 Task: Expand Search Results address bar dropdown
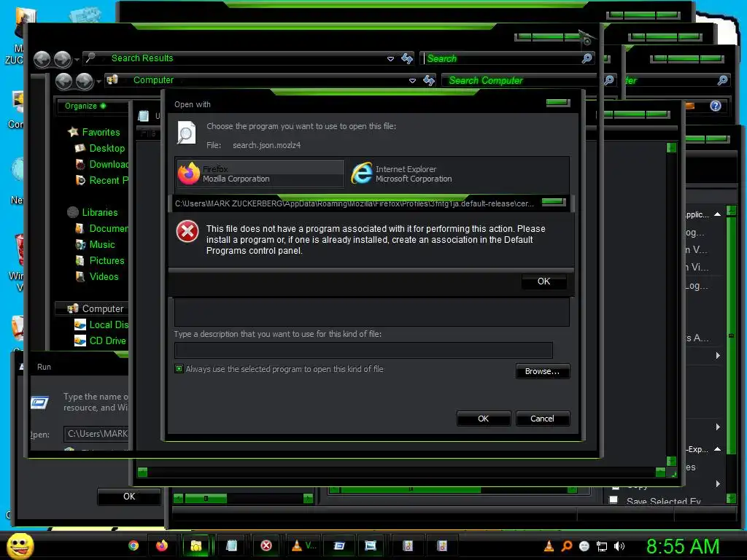pos(391,58)
